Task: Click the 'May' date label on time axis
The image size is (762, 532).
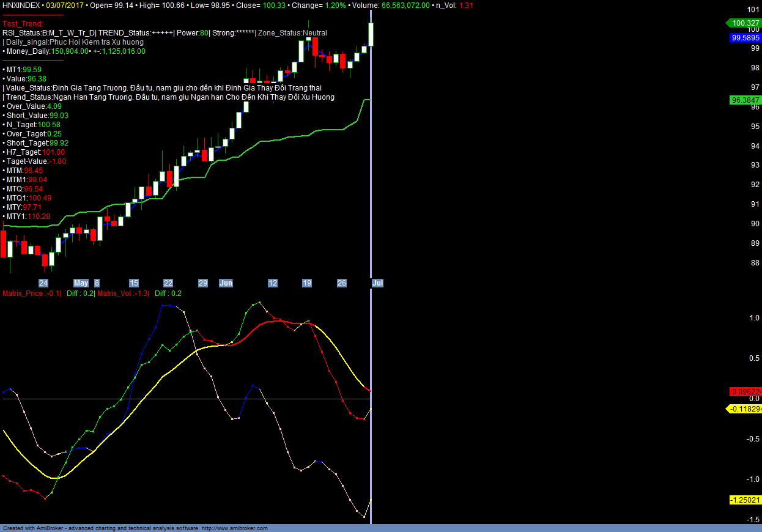Action: pyautogui.click(x=81, y=283)
